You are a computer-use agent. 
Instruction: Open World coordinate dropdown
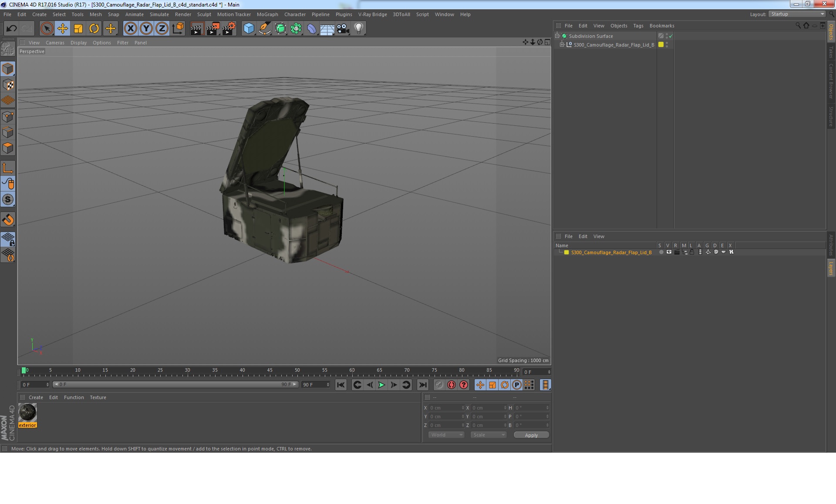pyautogui.click(x=446, y=435)
